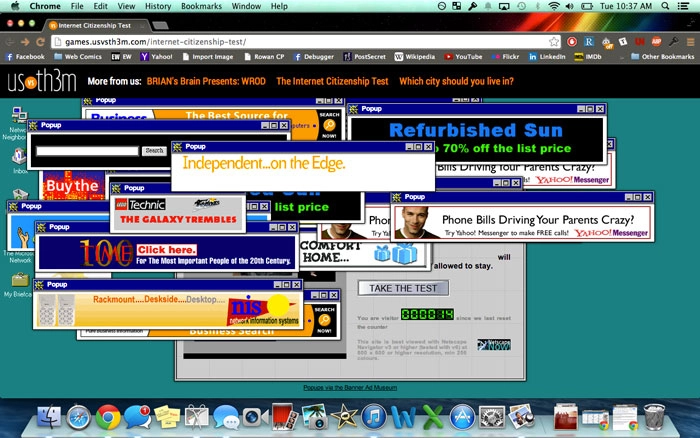Launch Microsoft Word from the dock

pyautogui.click(x=403, y=417)
